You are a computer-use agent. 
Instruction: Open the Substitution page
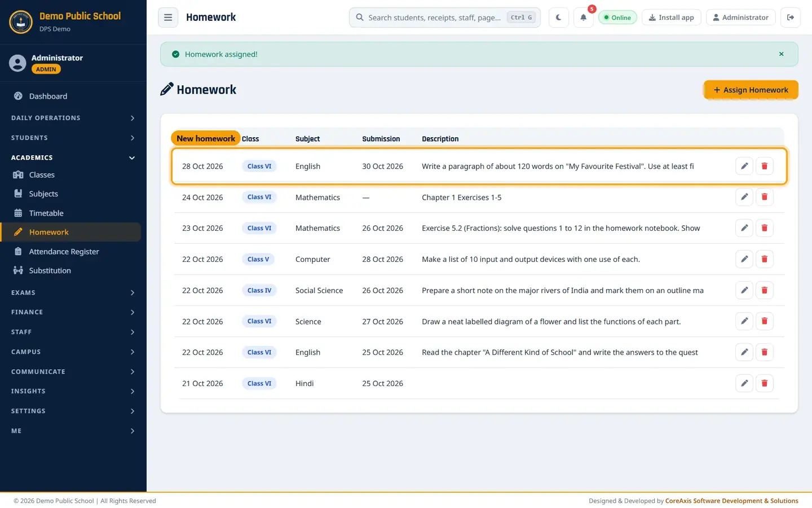point(71,270)
